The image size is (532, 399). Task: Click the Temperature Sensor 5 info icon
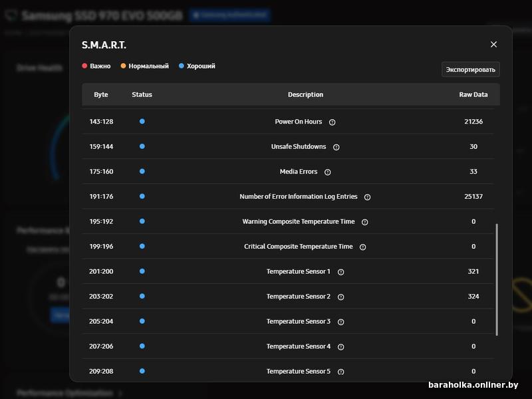pos(340,372)
